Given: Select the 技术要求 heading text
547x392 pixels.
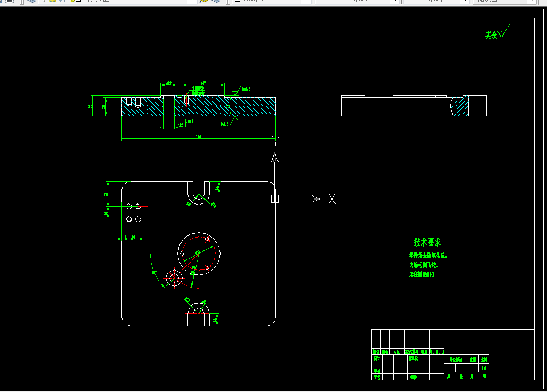Looking at the screenshot, I should click(427, 242).
